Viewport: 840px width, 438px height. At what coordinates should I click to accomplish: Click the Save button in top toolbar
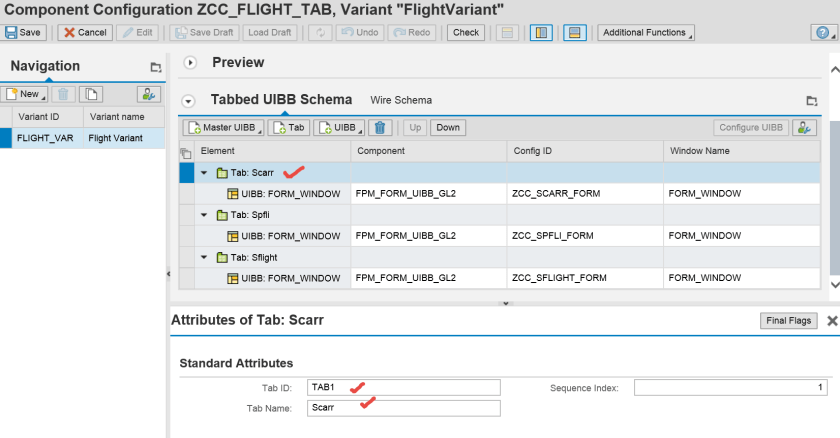[x=24, y=32]
